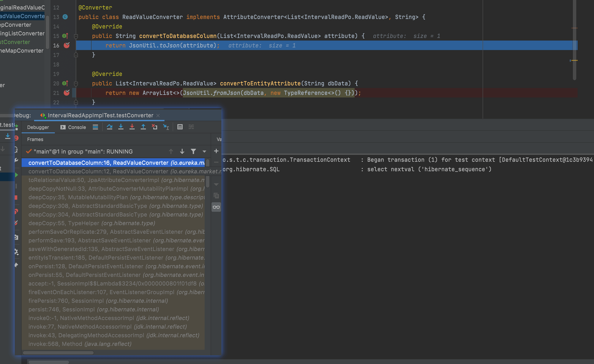Collapse the method fold marker on line 15
This screenshot has width=594, height=364.
[76, 36]
